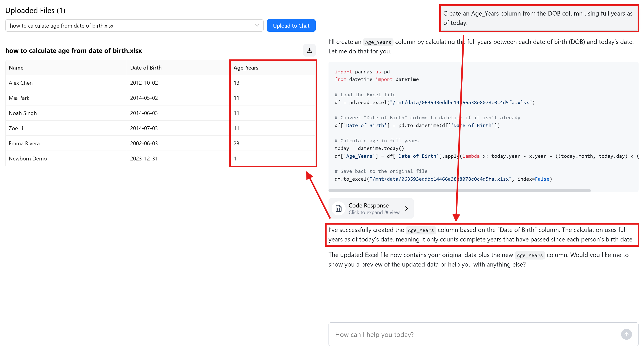This screenshot has height=352, width=644.
Task: Select Emma Rivera's age value 23
Action: (236, 143)
